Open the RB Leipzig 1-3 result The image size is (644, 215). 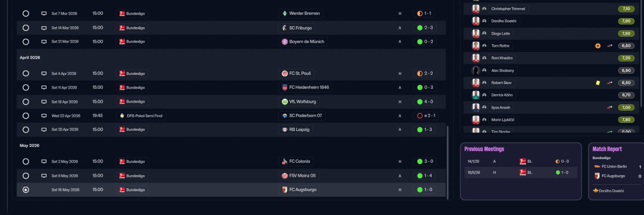pyautogui.click(x=425, y=130)
